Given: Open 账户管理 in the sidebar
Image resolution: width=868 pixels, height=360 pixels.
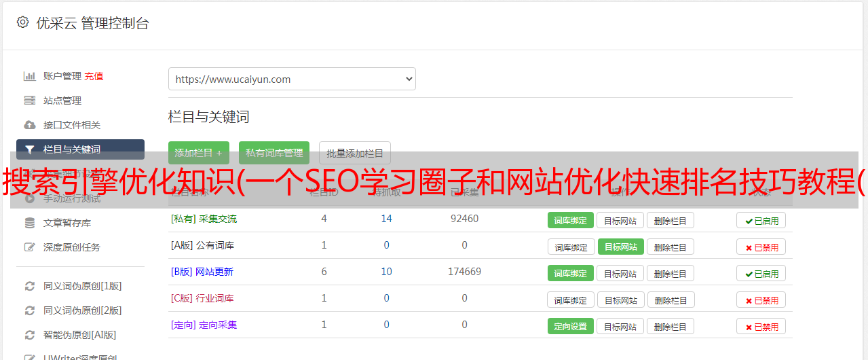Looking at the screenshot, I should tap(62, 76).
